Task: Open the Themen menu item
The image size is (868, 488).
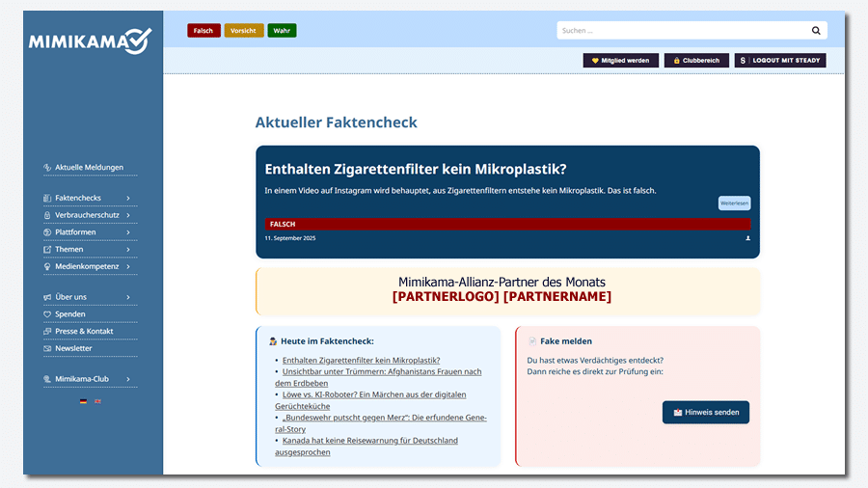Action: (69, 249)
